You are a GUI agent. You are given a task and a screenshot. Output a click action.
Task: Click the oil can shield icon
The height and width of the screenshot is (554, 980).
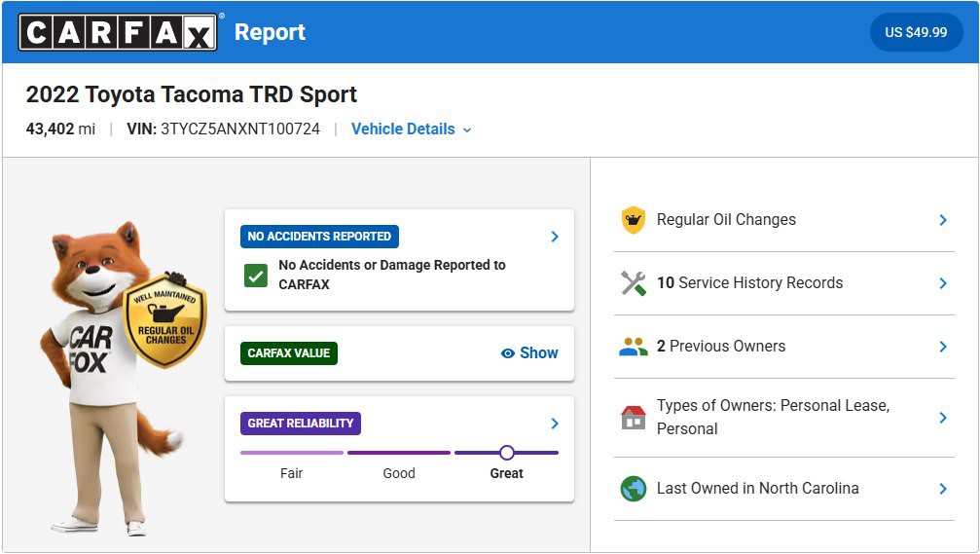tap(634, 219)
